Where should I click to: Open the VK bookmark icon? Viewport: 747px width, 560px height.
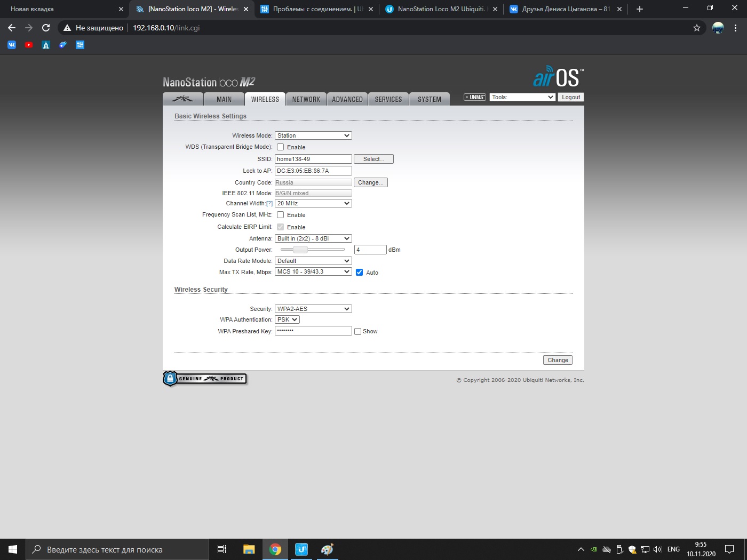pos(12,45)
